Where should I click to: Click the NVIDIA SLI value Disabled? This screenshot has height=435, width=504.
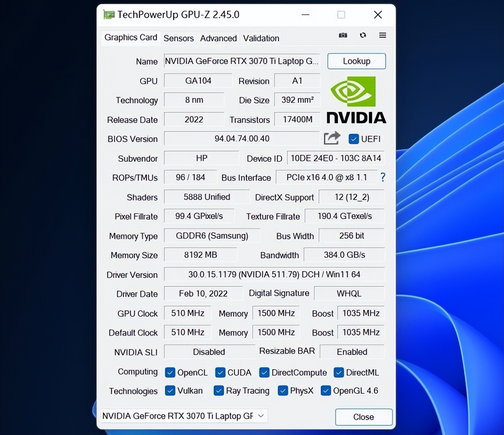coord(209,352)
